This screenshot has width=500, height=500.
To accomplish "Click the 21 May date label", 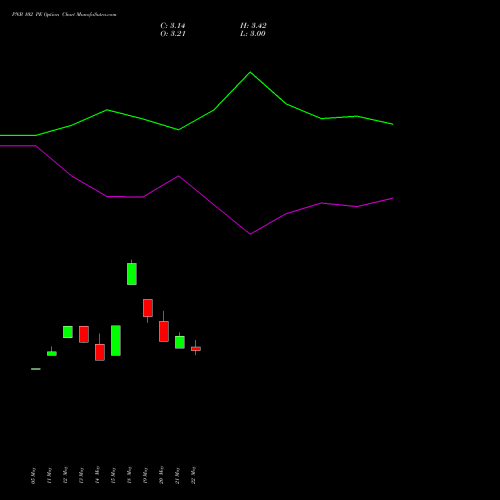I will (x=177, y=476).
